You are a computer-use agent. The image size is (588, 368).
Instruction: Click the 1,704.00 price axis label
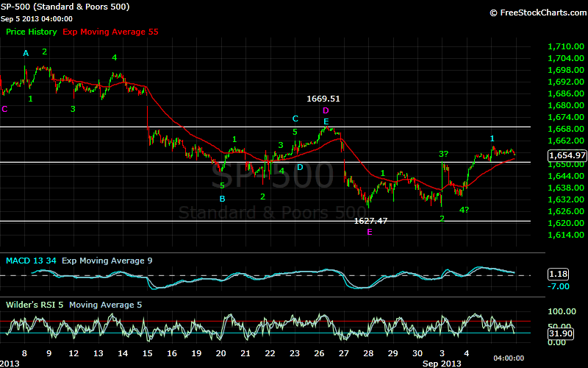point(566,58)
